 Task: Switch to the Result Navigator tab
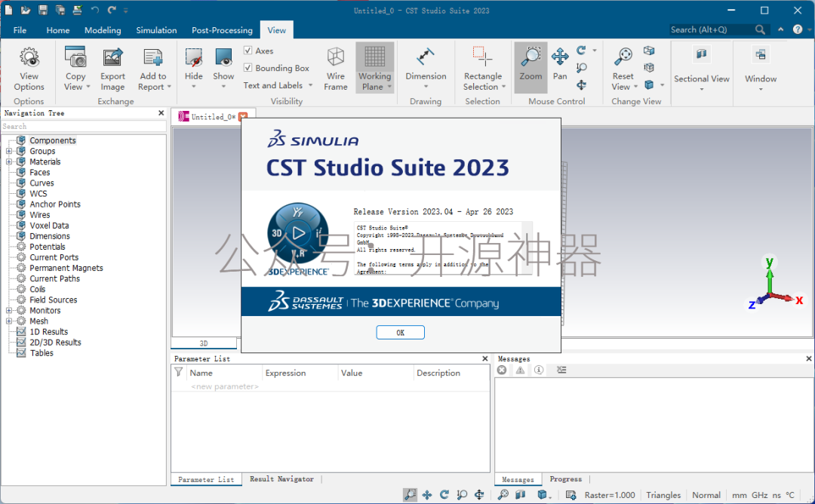281,479
